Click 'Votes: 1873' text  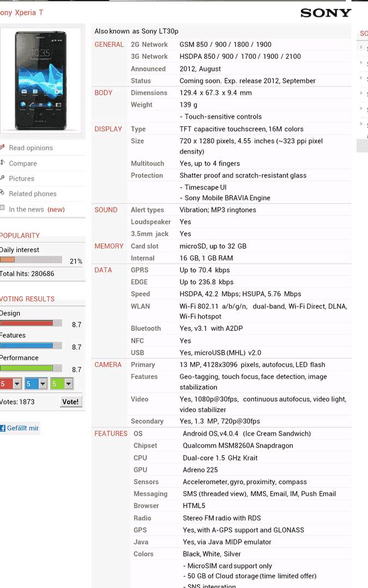[x=17, y=402]
